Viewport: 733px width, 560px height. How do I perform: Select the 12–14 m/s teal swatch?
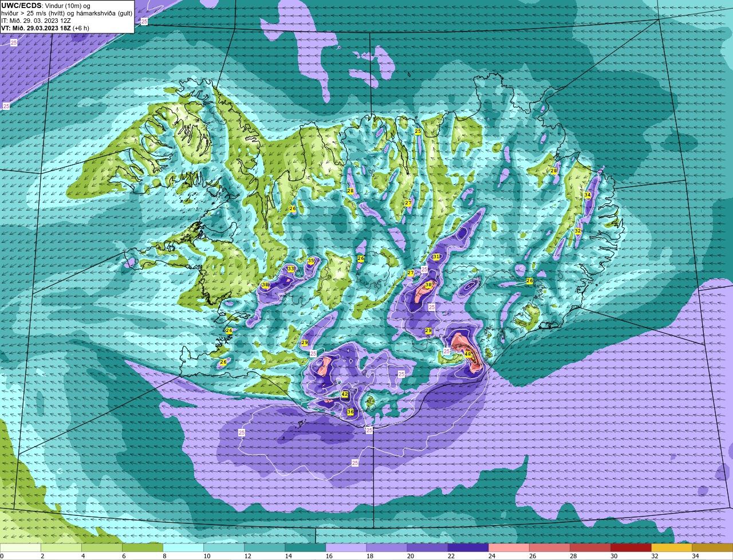pos(266,548)
